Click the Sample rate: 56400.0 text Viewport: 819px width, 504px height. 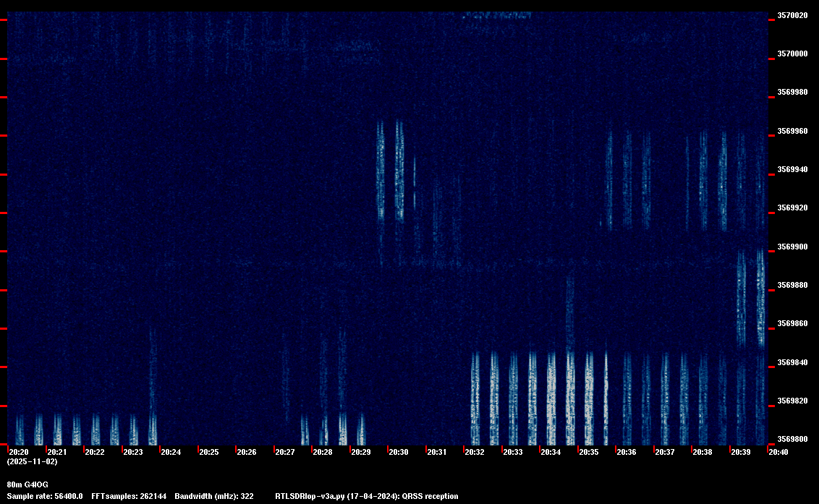(x=45, y=496)
